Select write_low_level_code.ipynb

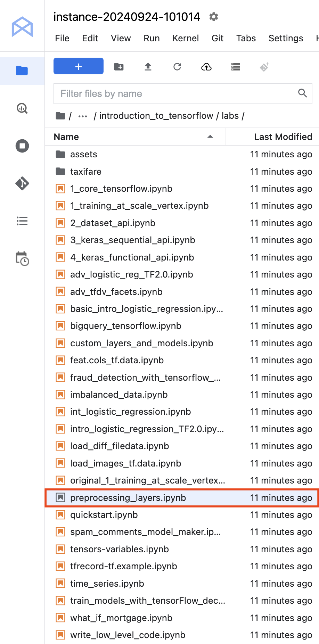tap(182, 635)
